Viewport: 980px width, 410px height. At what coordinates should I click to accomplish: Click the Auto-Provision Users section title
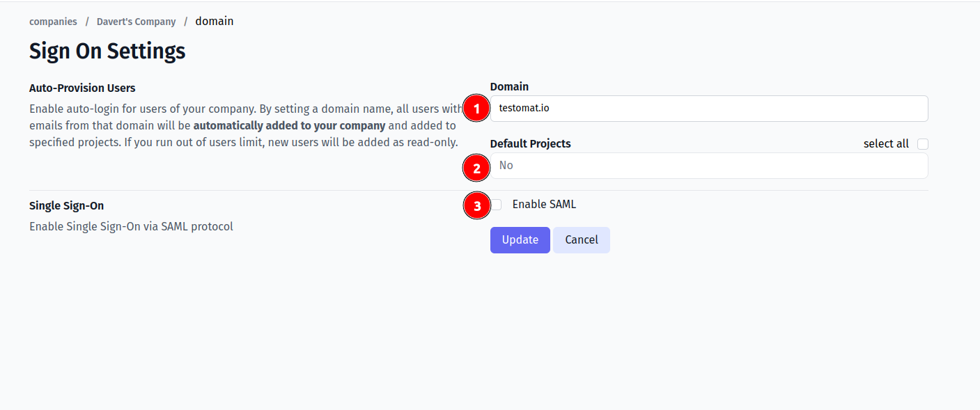(82, 88)
